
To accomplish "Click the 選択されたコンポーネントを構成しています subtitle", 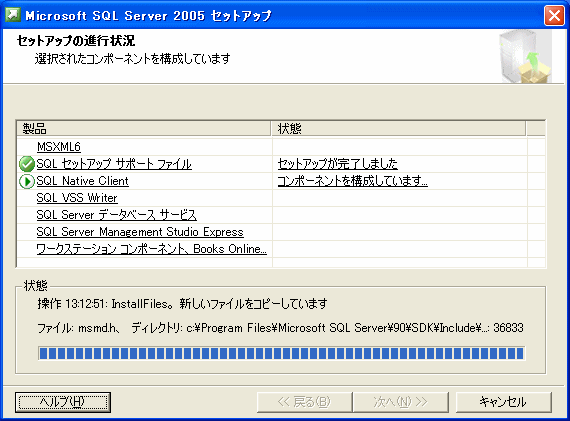I will (x=133, y=59).
